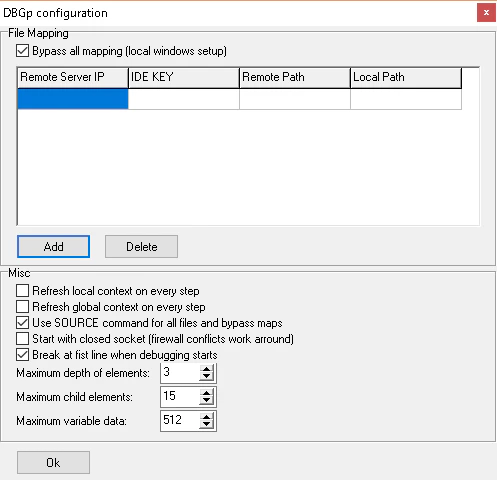The width and height of the screenshot is (497, 480).
Task: Increase Maximum depth of elements value
Action: tap(206, 369)
